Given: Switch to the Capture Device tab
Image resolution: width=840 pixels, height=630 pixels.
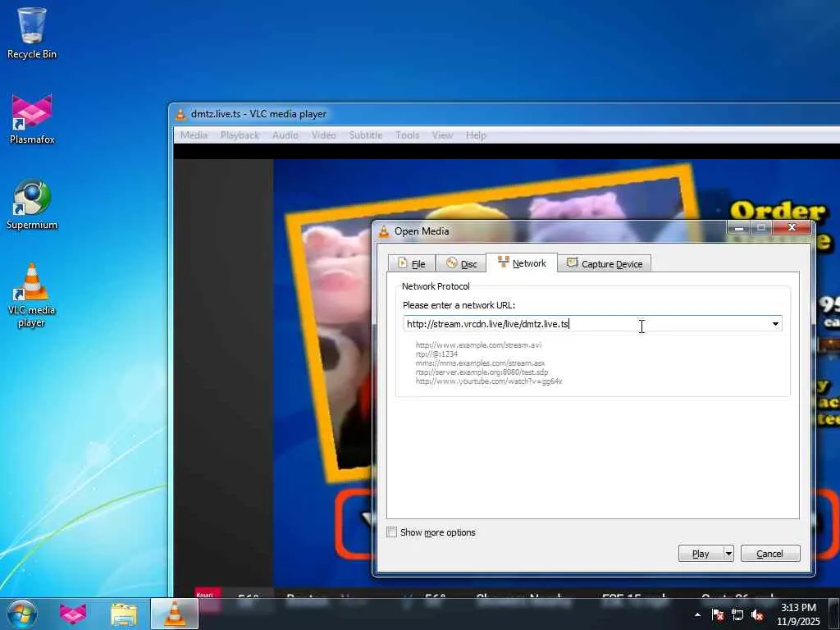Looking at the screenshot, I should pos(605,263).
